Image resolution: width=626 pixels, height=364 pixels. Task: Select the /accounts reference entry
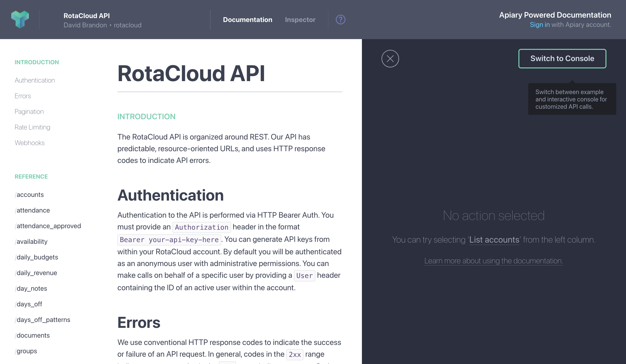pyautogui.click(x=29, y=194)
